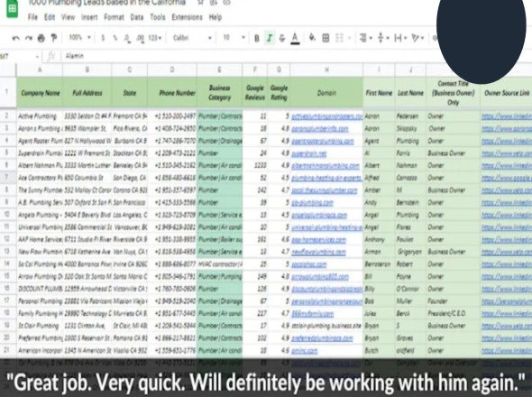Click the undo arrow icon

(15, 38)
